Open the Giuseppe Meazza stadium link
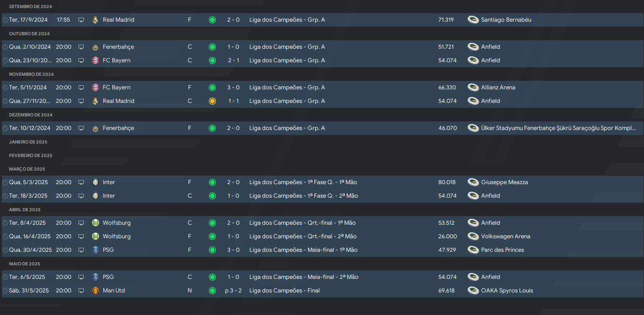This screenshot has height=315, width=644. 505,182
